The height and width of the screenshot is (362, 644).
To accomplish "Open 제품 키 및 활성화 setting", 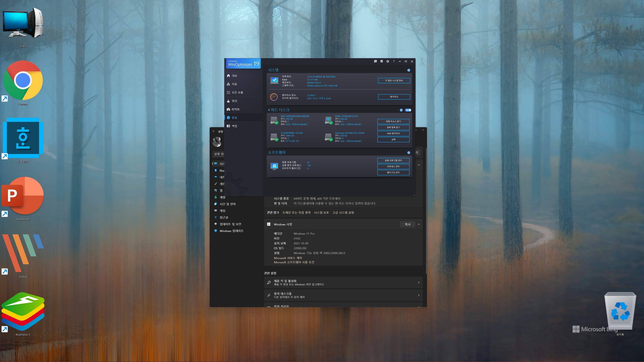I will [x=343, y=283].
